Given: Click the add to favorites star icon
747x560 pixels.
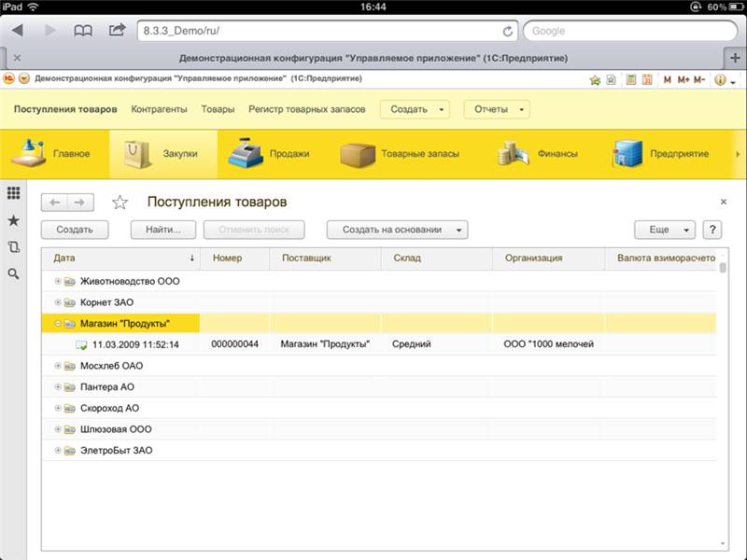Looking at the screenshot, I should 595,80.
